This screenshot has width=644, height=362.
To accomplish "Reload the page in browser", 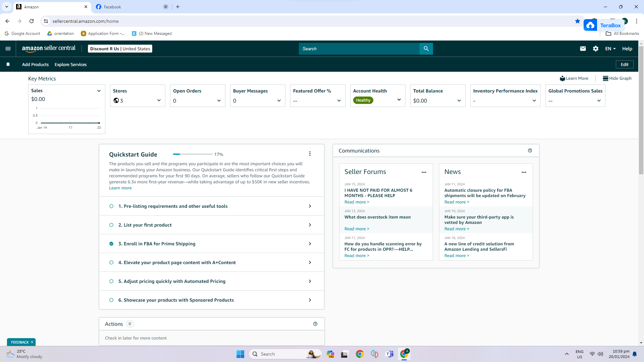I will click(32, 21).
